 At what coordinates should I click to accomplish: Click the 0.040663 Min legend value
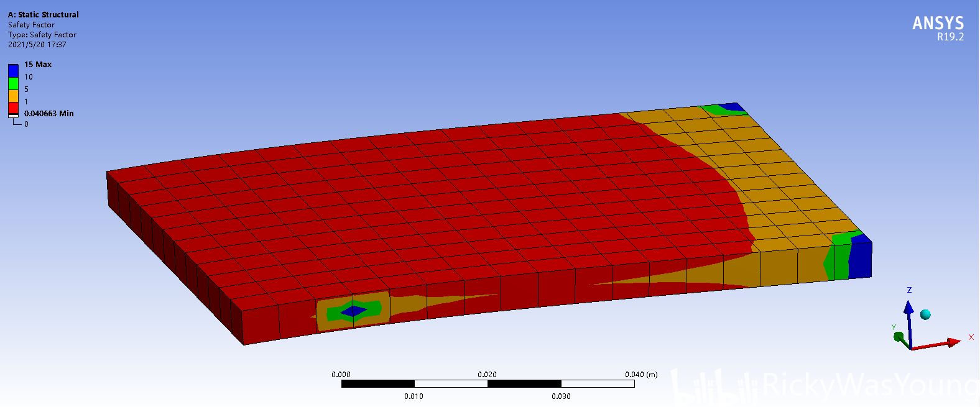click(x=49, y=114)
